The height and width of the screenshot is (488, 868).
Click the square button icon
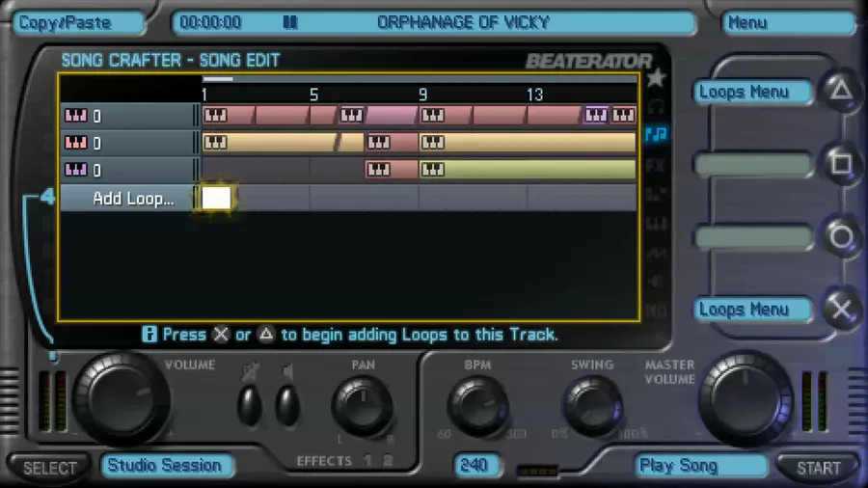coord(841,163)
